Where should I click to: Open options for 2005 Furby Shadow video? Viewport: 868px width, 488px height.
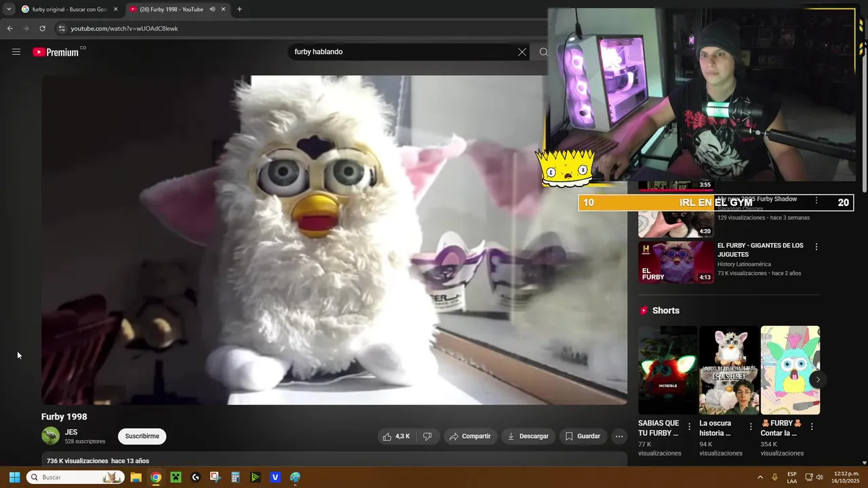tap(816, 201)
